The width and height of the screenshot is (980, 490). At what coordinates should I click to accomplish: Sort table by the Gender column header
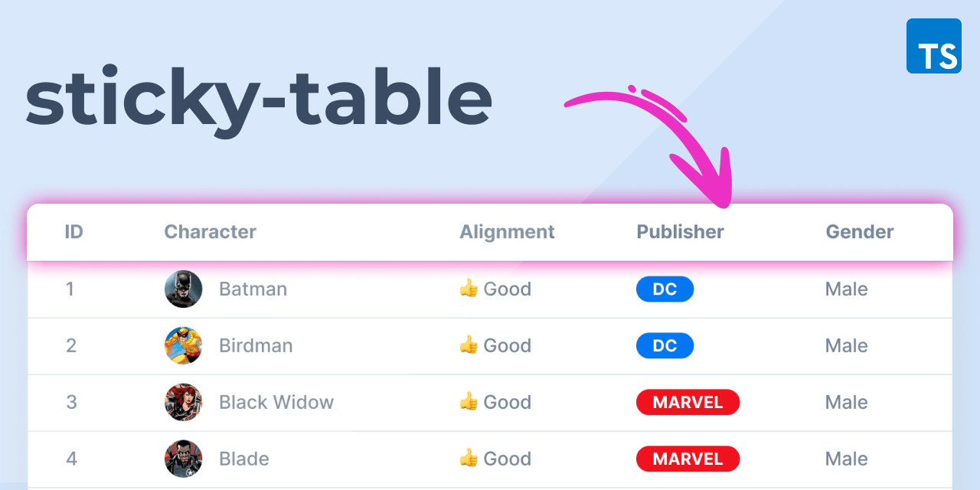[859, 231]
